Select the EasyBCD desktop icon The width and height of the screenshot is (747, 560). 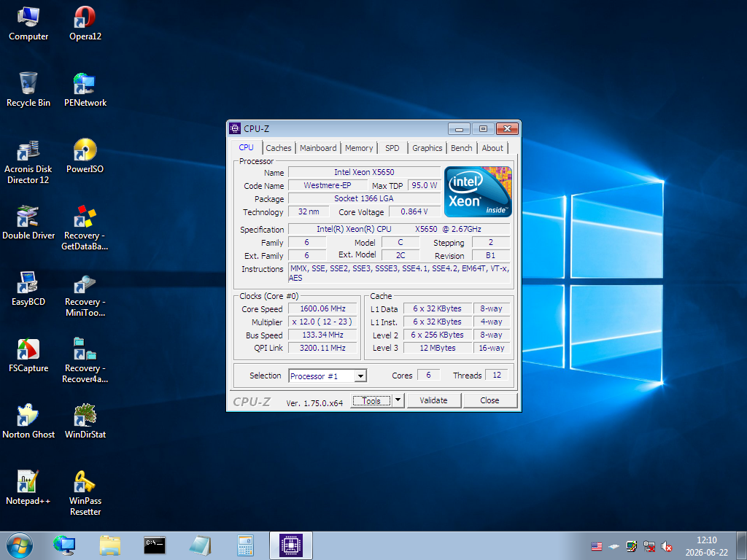click(x=28, y=289)
